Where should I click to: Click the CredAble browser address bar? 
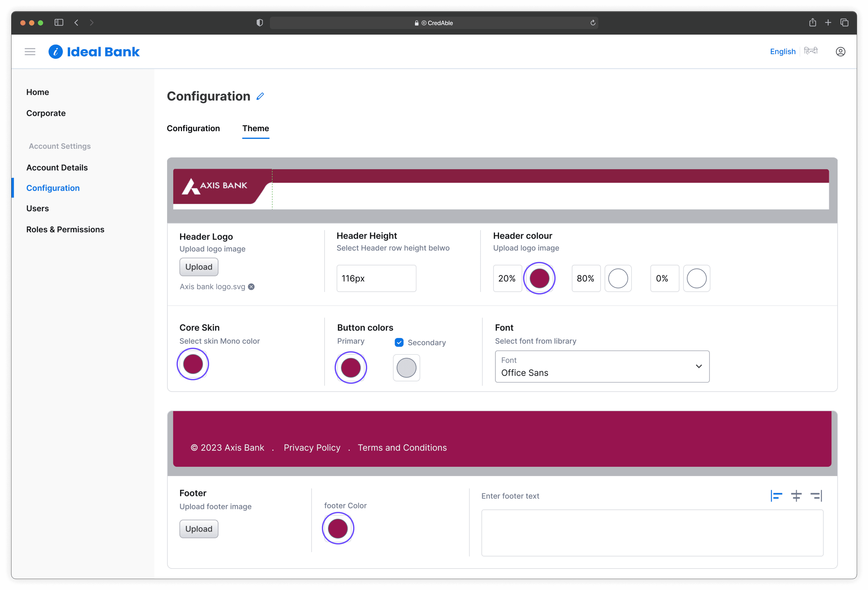click(x=434, y=23)
